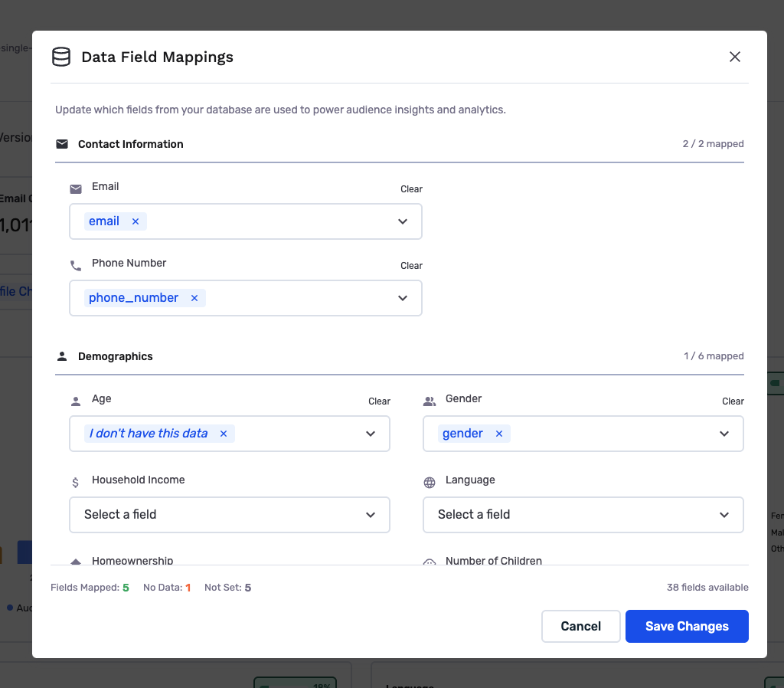Click the '2 / 2 mapped' counter

(713, 143)
